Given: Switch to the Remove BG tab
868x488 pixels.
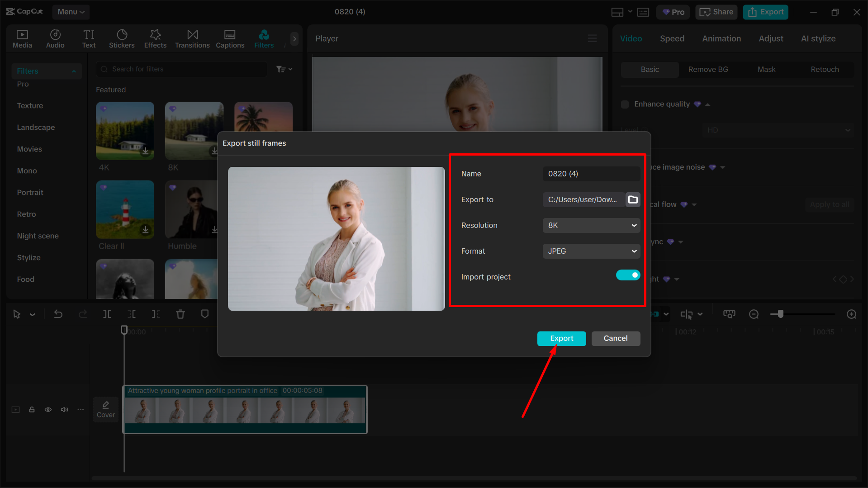Looking at the screenshot, I should [708, 69].
